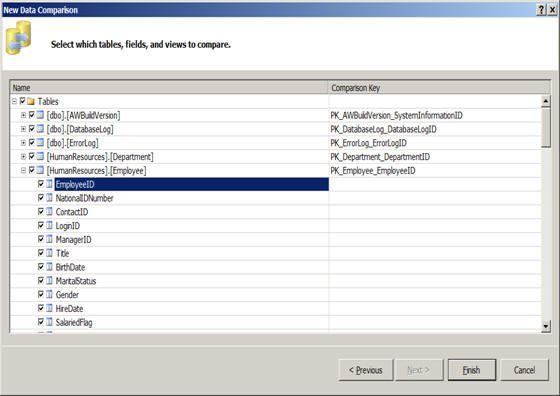Click the ManagerID column icon
This screenshot has width=560, height=396.
[49, 239]
